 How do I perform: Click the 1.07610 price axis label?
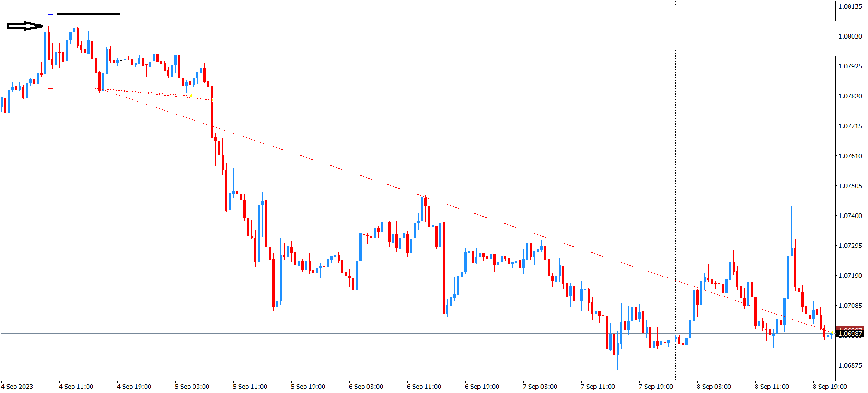coord(850,156)
